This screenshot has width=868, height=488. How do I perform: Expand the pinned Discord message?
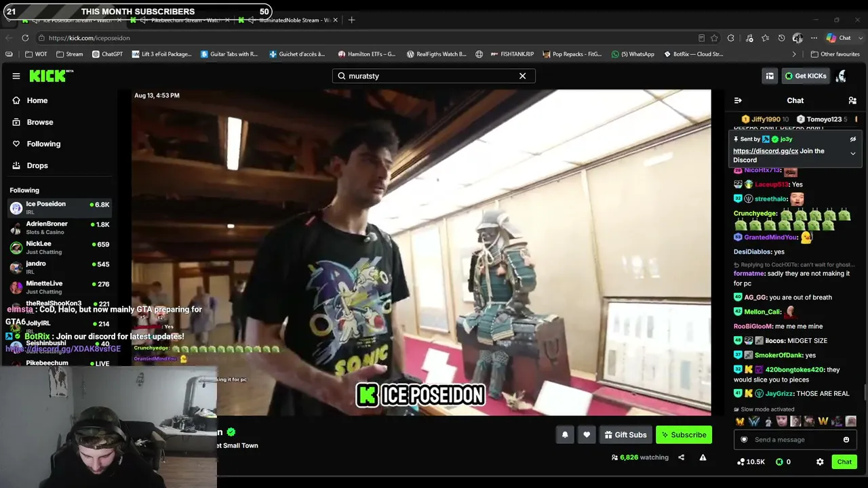click(853, 154)
